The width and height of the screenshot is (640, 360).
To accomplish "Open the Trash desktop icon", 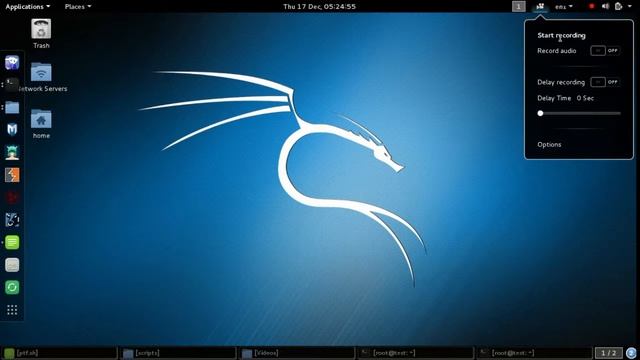I will coord(41,33).
